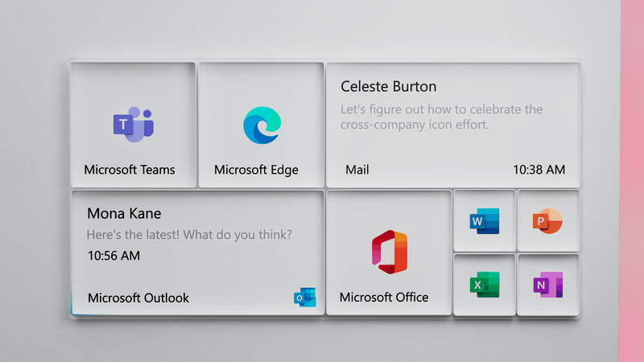The width and height of the screenshot is (644, 362).
Task: Open the Celeste Burton sender name
Action: [x=389, y=87]
